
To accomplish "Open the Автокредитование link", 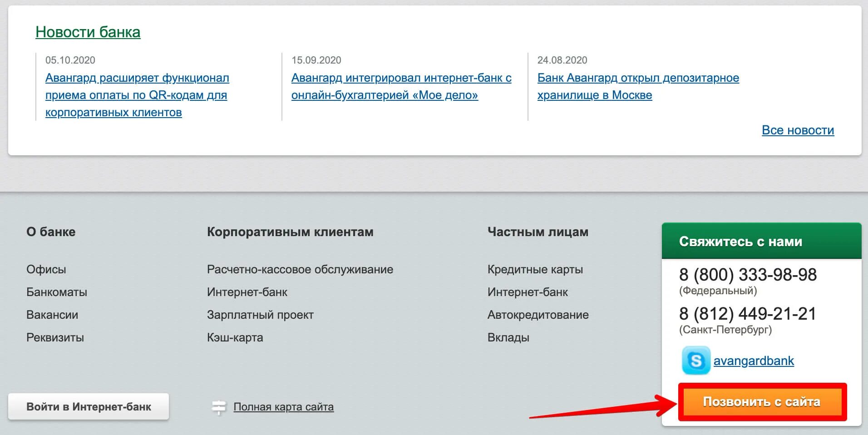I will click(x=538, y=315).
